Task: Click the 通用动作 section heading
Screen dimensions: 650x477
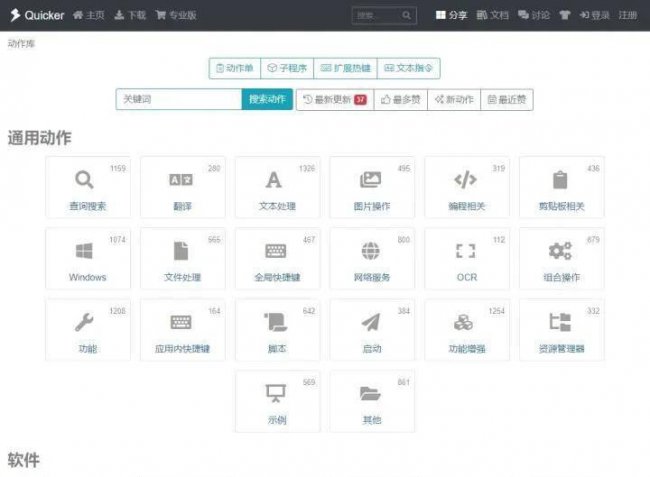Action: pos(39,138)
